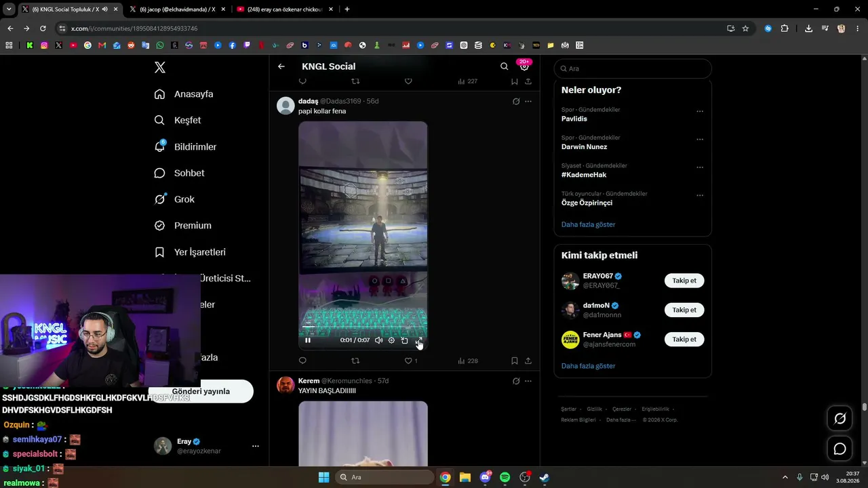Screen dimensions: 868x488
Task: Repost dadaş's "papi kollar fena" post
Action: pyautogui.click(x=355, y=361)
